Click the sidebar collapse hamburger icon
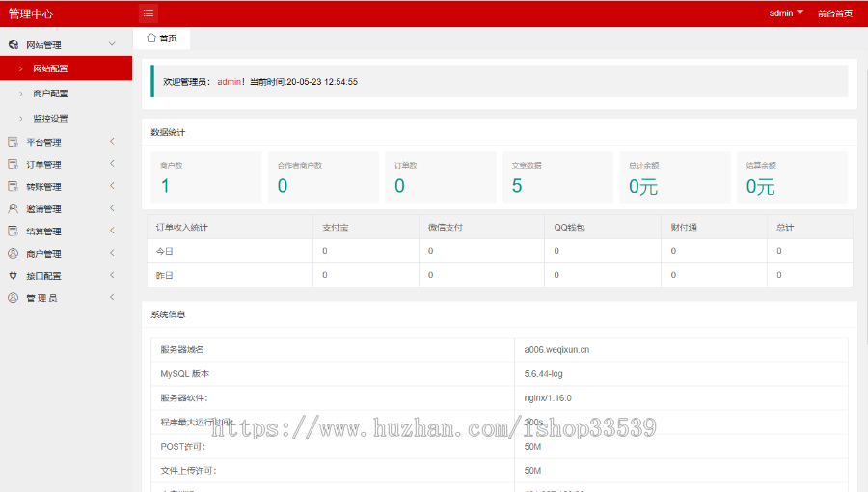This screenshot has height=492, width=868. coord(148,14)
